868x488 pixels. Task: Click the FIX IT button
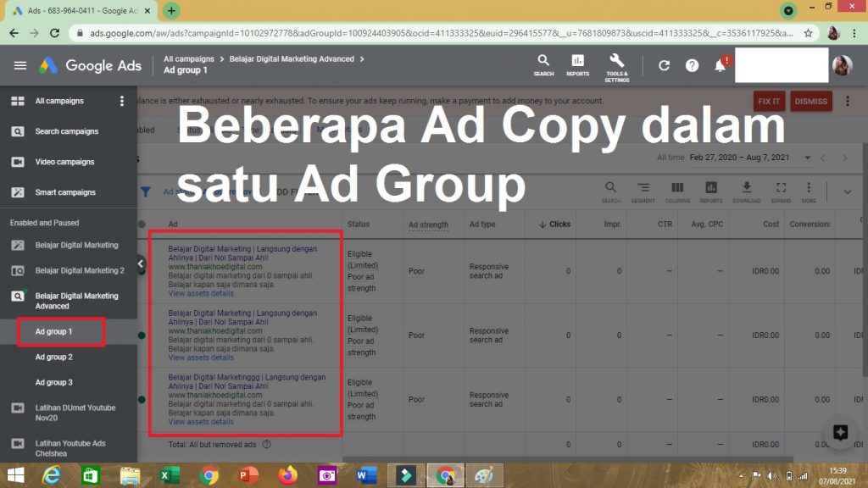coord(769,101)
